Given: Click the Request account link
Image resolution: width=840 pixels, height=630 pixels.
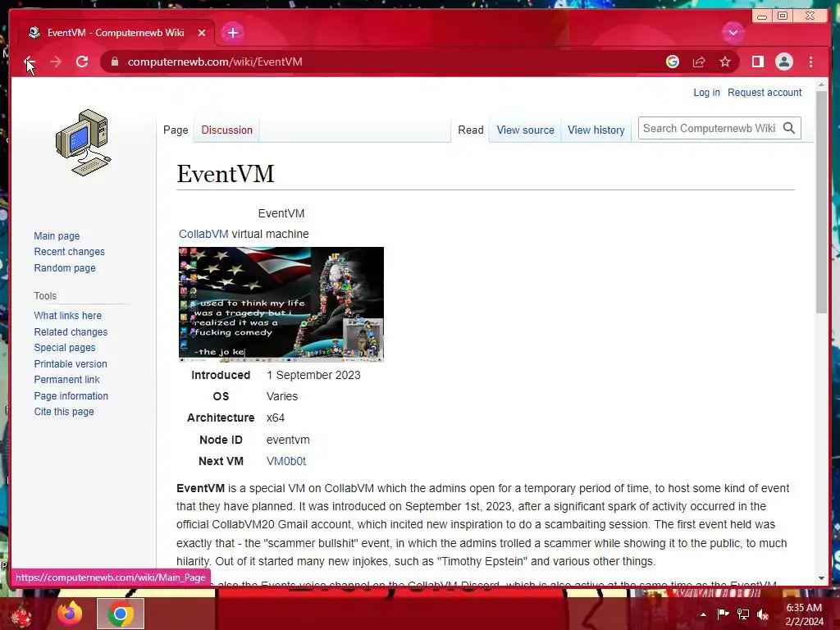Looking at the screenshot, I should pyautogui.click(x=765, y=92).
